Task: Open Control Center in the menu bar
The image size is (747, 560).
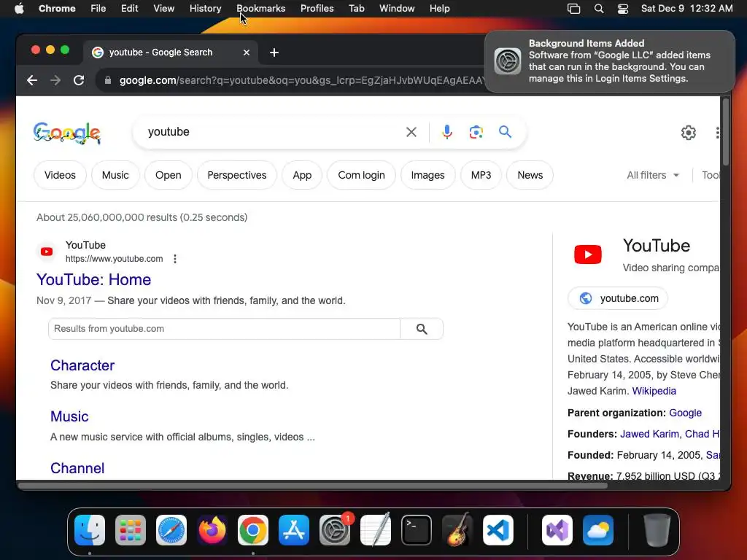Action: coord(623,9)
